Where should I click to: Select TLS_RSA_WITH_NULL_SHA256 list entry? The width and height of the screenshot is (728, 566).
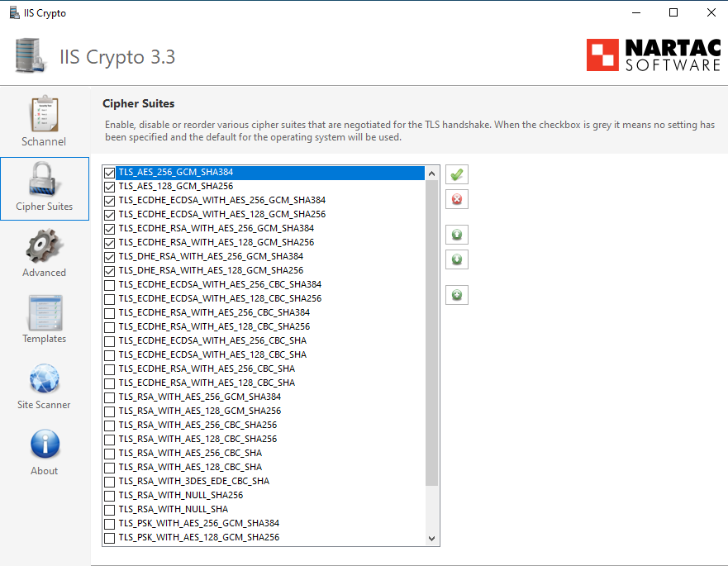(181, 495)
